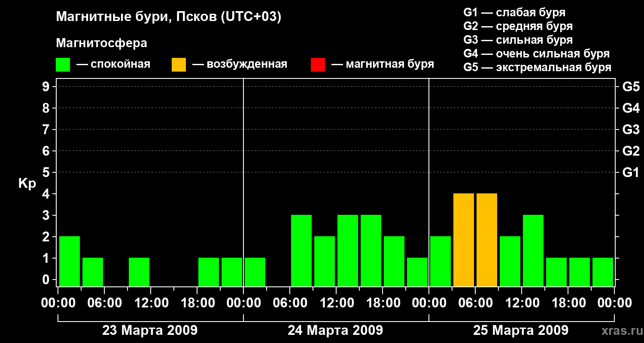Image resolution: width=644 pixels, height=343 pixels.
Task: Click the '25 Марта 2009' date label
Action: point(521,331)
